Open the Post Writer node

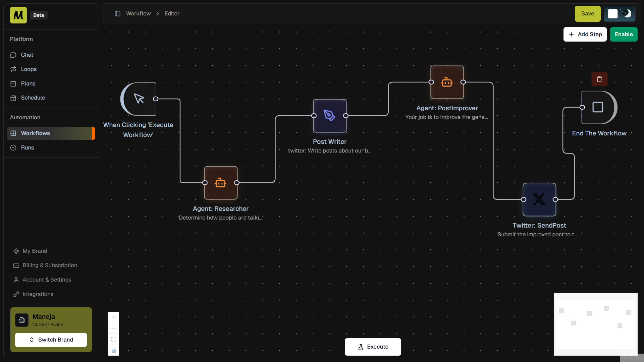(329, 116)
